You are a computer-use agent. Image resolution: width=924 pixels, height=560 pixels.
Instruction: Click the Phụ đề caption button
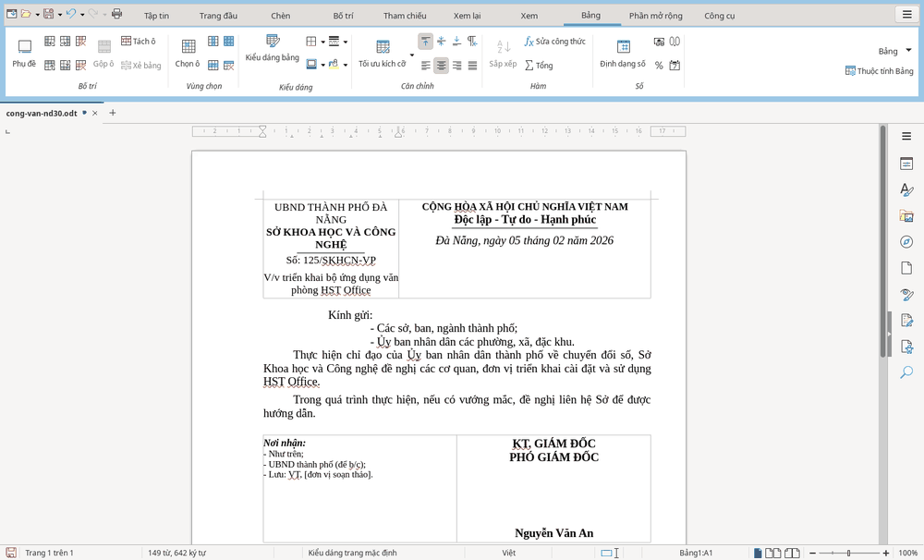[24, 53]
